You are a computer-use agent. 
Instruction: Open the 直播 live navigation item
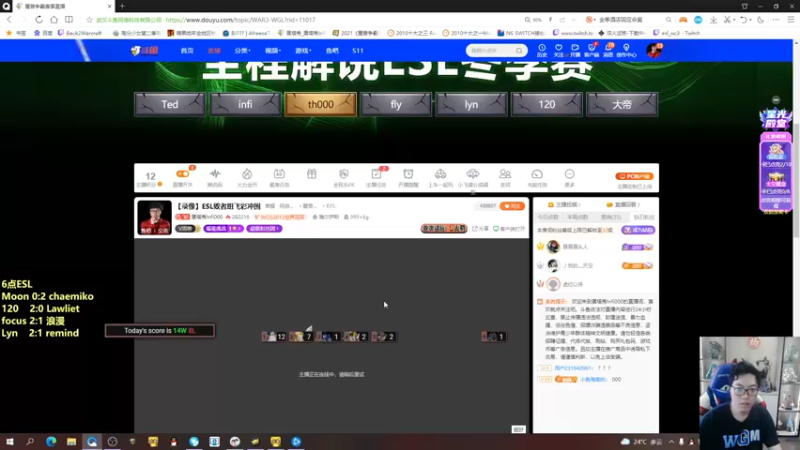point(214,51)
